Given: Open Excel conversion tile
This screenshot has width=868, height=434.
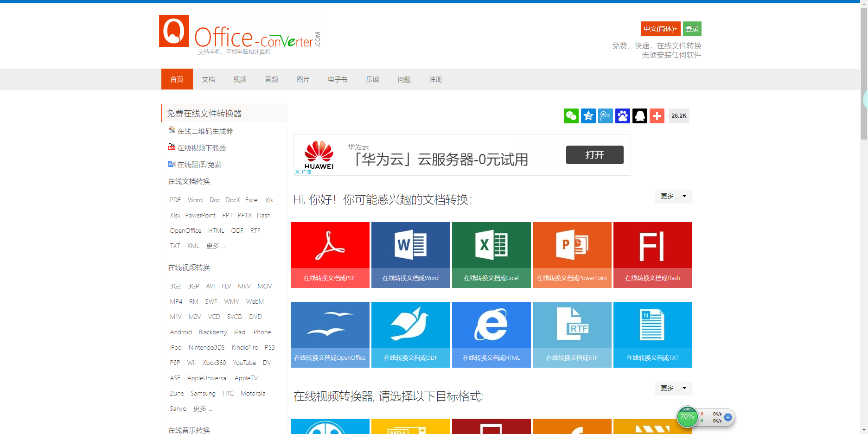Looking at the screenshot, I should click(x=491, y=255).
